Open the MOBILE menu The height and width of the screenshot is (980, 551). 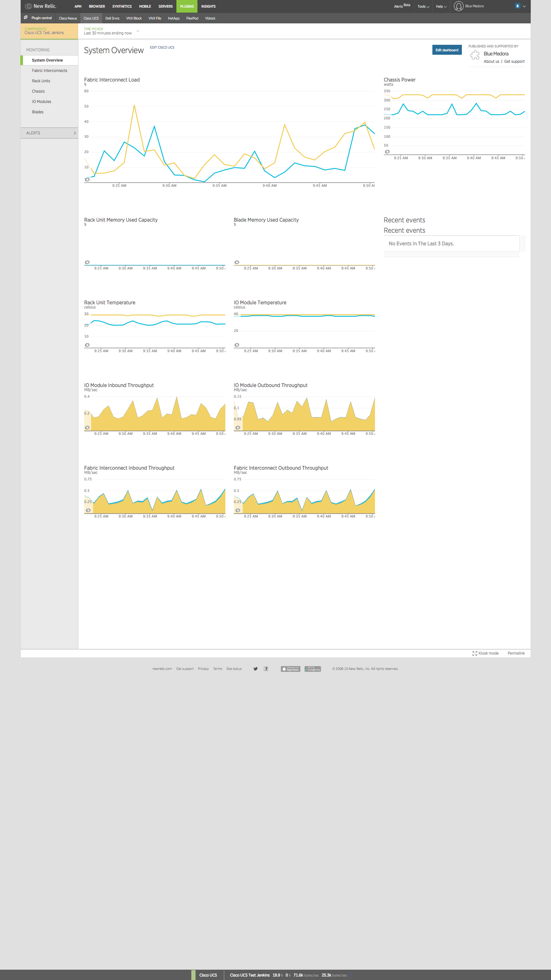click(145, 7)
